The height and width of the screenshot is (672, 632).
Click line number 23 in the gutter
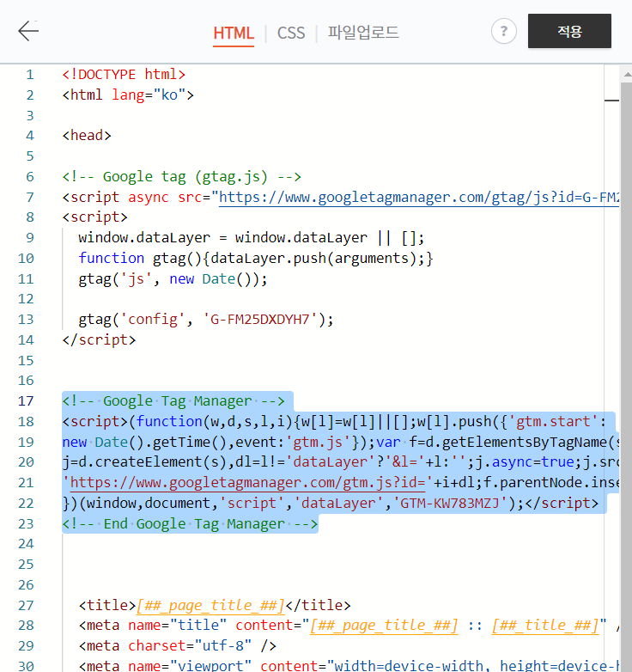click(x=26, y=523)
